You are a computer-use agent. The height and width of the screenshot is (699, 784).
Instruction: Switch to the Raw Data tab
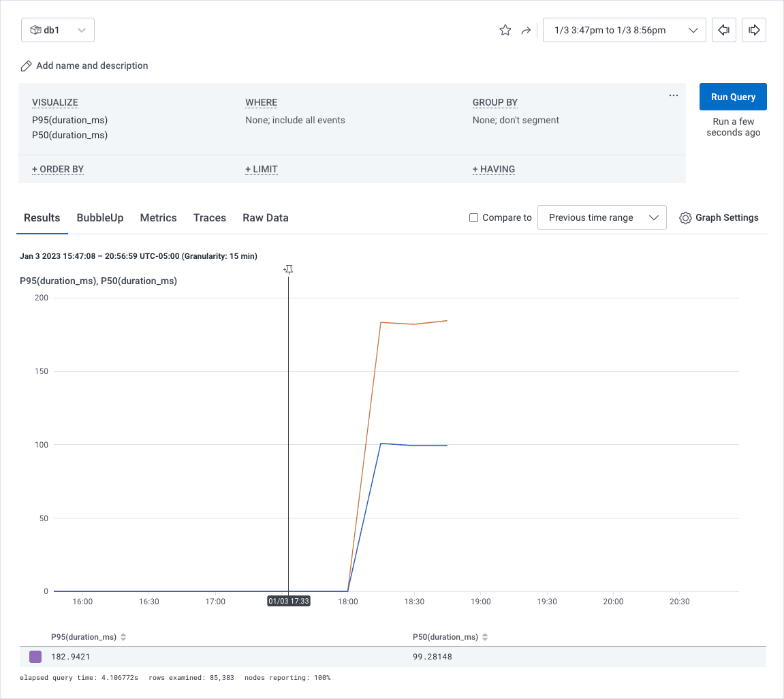265,218
